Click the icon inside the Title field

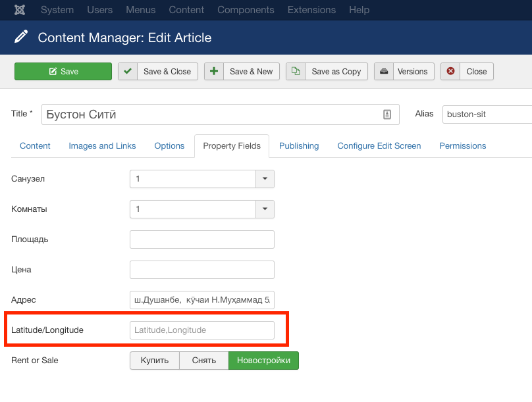coord(387,114)
